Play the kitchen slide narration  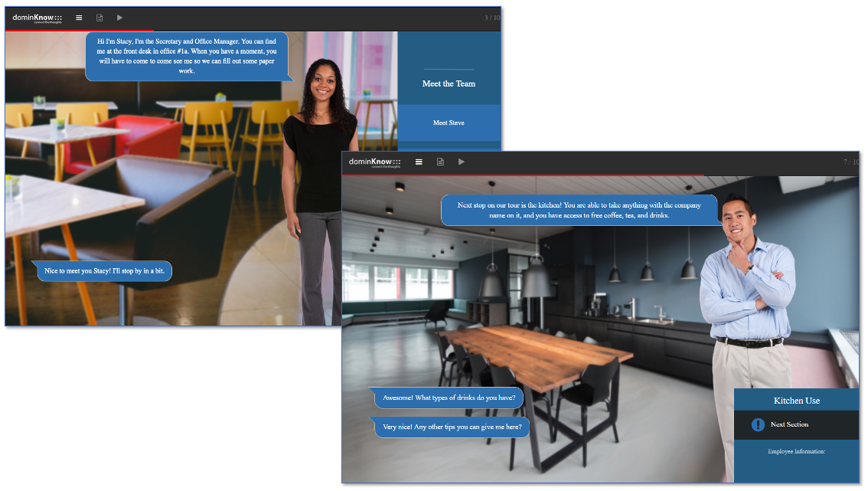(461, 162)
